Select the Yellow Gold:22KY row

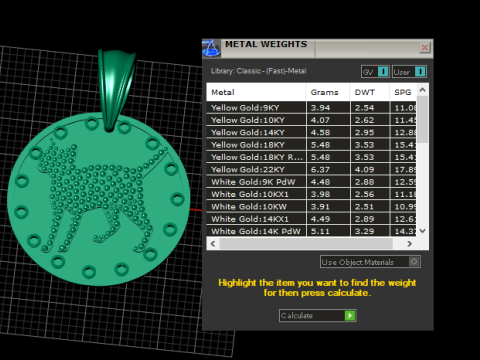coord(311,169)
